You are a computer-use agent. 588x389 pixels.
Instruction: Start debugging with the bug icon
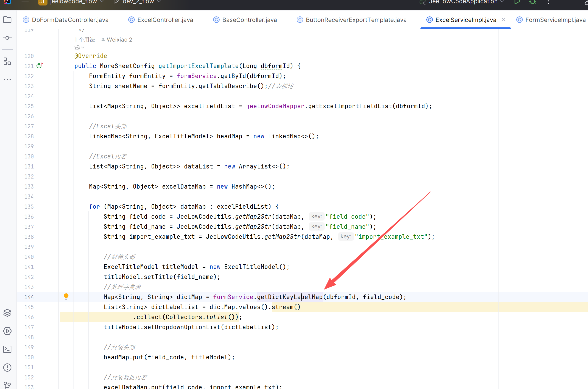(x=533, y=2)
